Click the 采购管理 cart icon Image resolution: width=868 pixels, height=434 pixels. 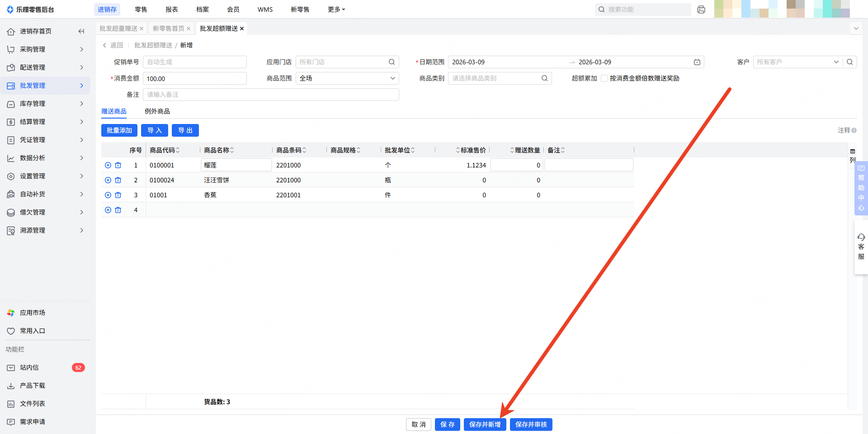(11, 49)
